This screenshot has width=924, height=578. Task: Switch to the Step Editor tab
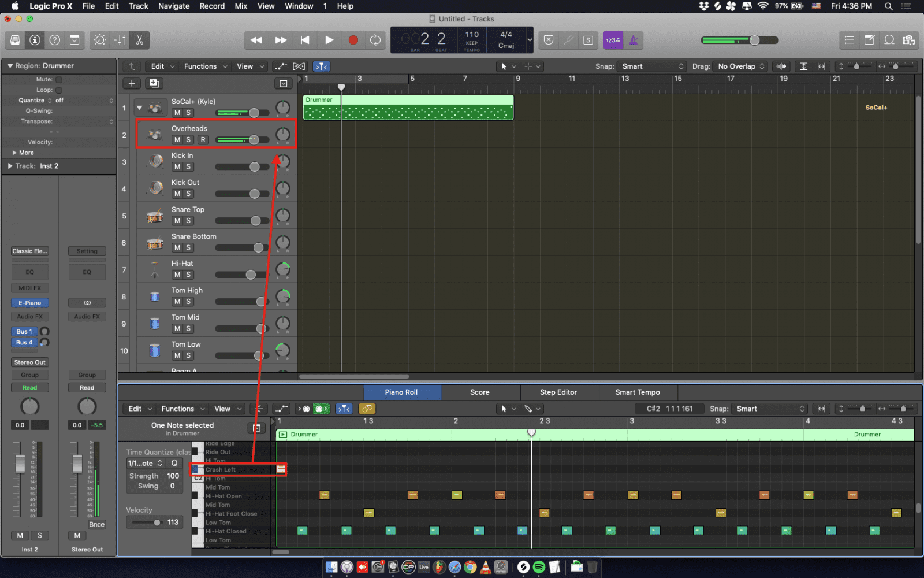tap(558, 392)
